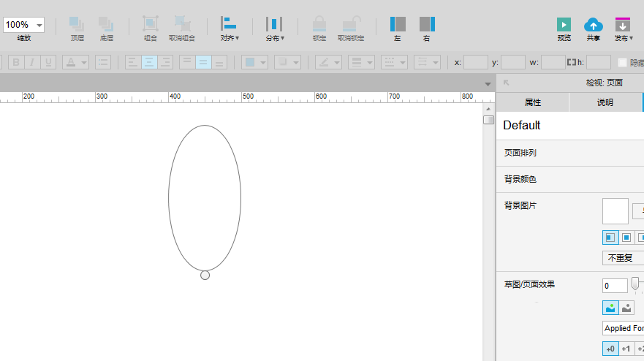
Task: Switch to the 属性 properties tab
Action: [532, 102]
